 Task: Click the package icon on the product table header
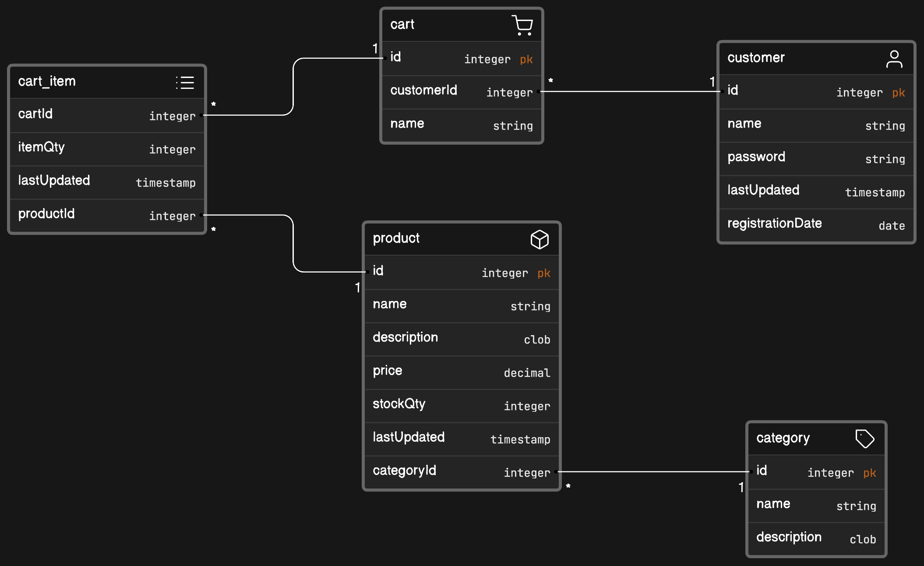[539, 239]
